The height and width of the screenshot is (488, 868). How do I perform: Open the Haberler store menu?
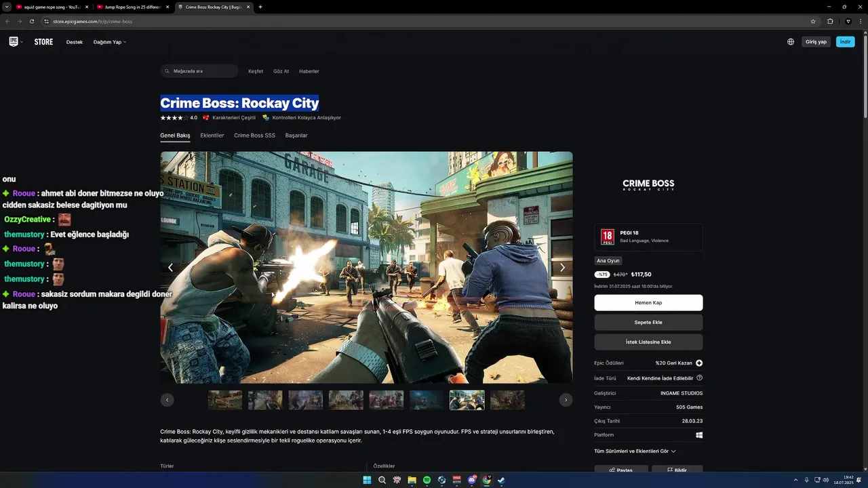[x=309, y=71]
